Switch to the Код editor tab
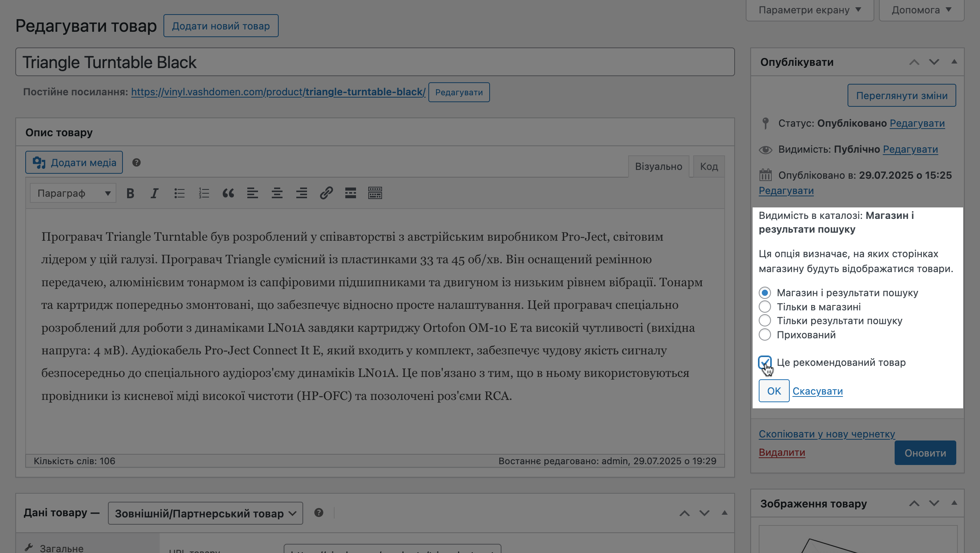This screenshot has height=553, width=980. [708, 166]
